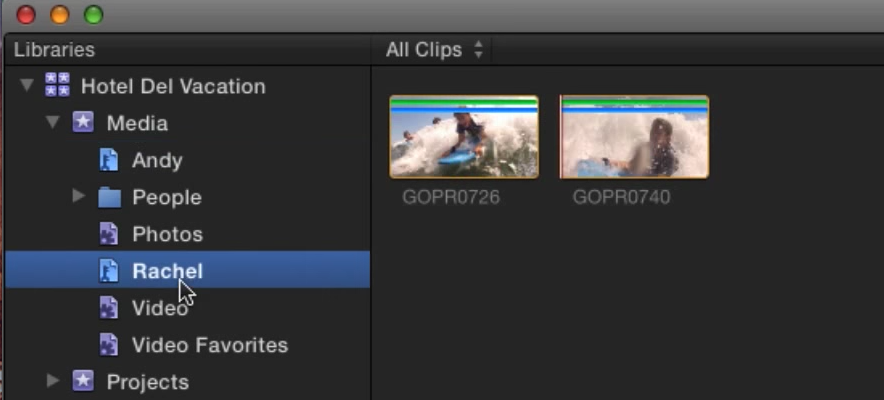Click the GOPR0740 clip name

[x=621, y=197]
